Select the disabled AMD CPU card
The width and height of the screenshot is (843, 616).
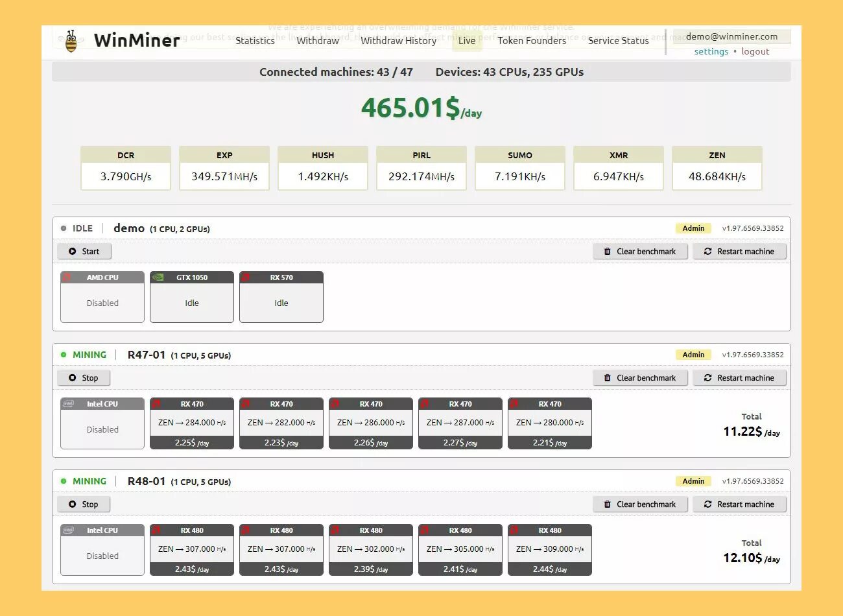[102, 296]
